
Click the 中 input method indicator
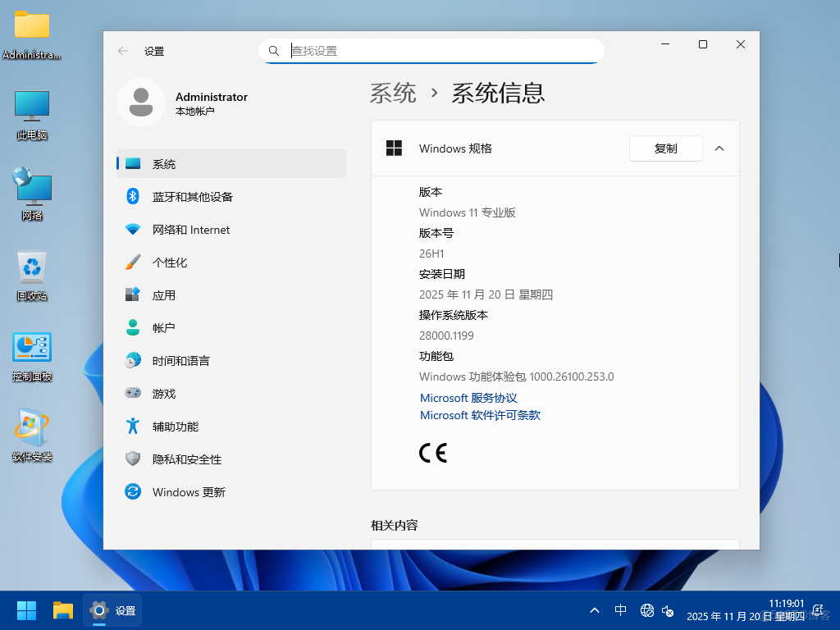621,609
